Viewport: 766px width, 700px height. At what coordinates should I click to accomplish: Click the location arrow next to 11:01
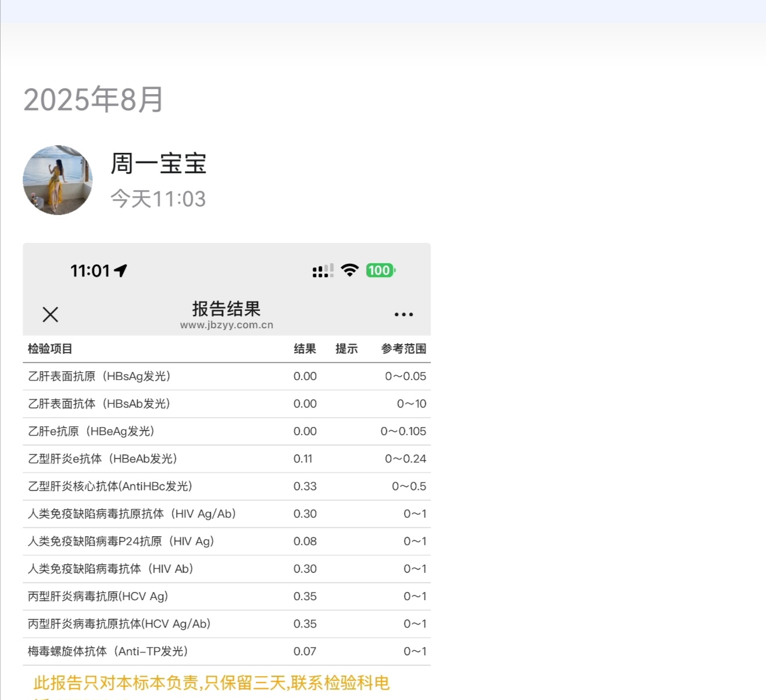[x=121, y=271]
